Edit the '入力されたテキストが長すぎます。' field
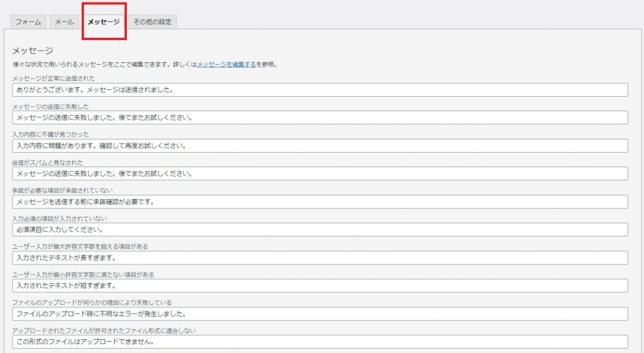 320,258
